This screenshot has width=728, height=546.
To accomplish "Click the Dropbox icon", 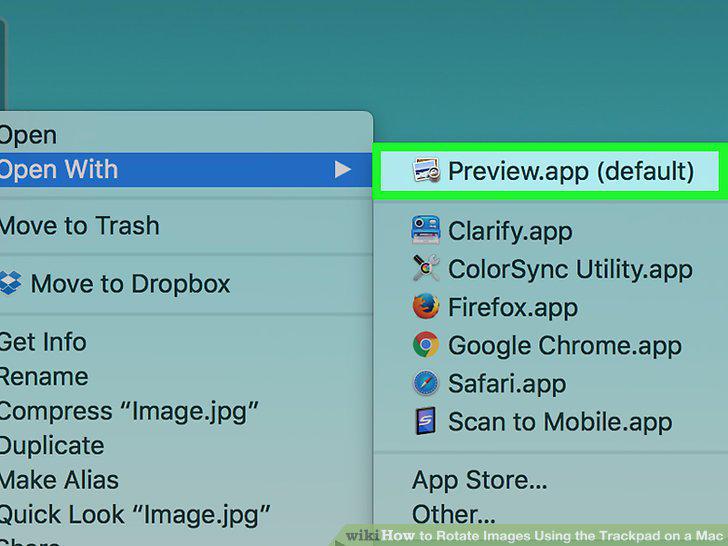I will pos(10,283).
